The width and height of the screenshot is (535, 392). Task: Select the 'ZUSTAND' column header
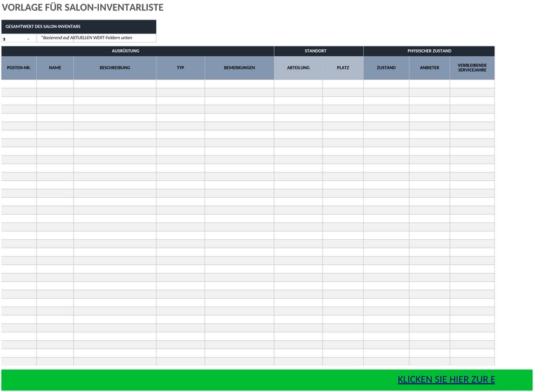[x=386, y=68]
